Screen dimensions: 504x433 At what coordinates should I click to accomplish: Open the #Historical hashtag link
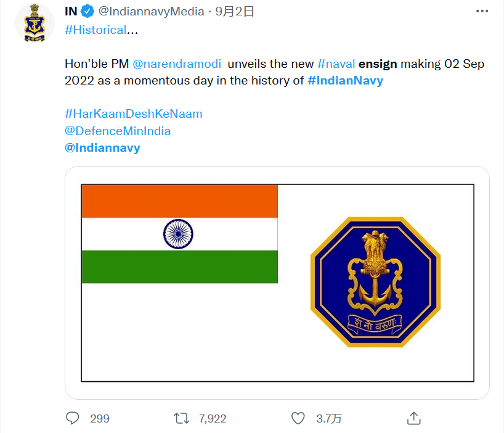(95, 30)
